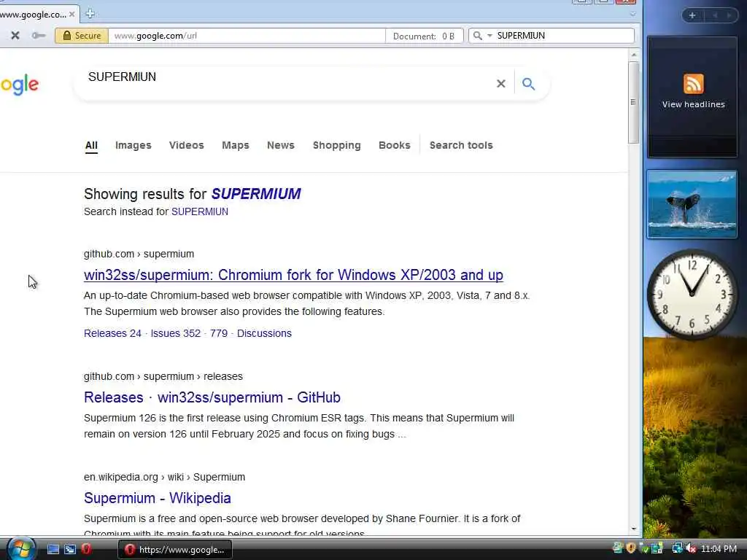This screenshot has width=747, height=560.
Task: Click the whale tail slideshow gadget
Action: tap(692, 204)
